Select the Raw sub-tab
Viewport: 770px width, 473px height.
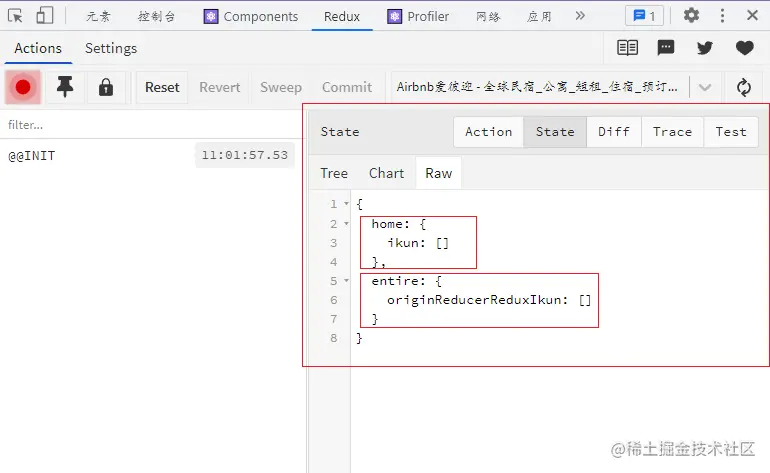[439, 173]
